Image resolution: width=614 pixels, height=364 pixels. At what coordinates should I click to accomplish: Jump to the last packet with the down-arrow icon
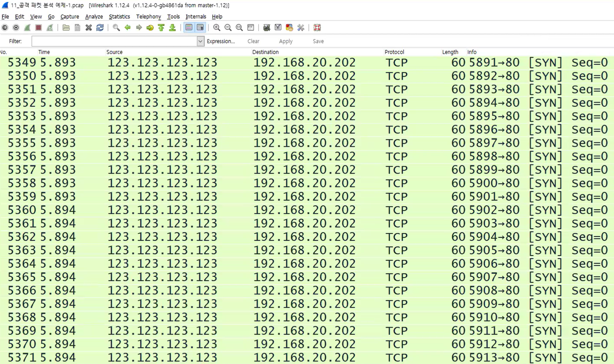point(173,28)
